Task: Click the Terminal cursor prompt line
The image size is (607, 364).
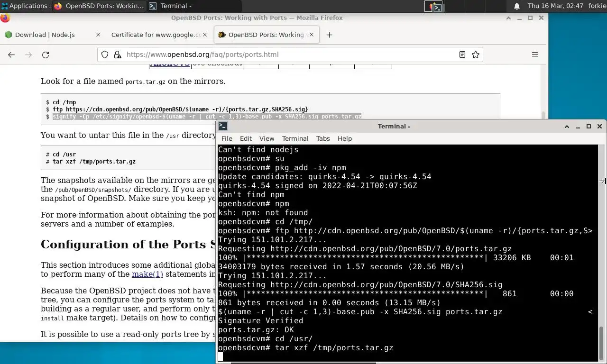Action: click(221, 357)
